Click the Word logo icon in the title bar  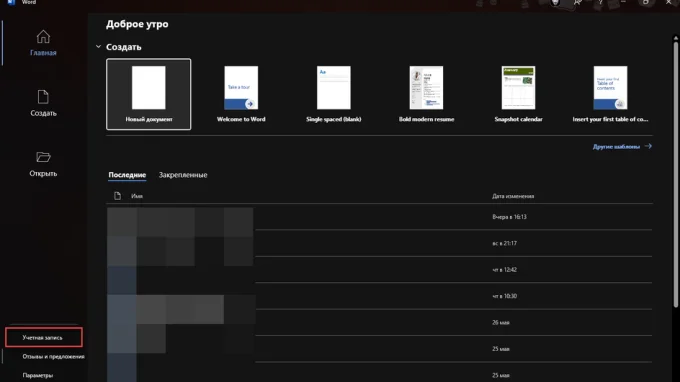pos(11,2)
